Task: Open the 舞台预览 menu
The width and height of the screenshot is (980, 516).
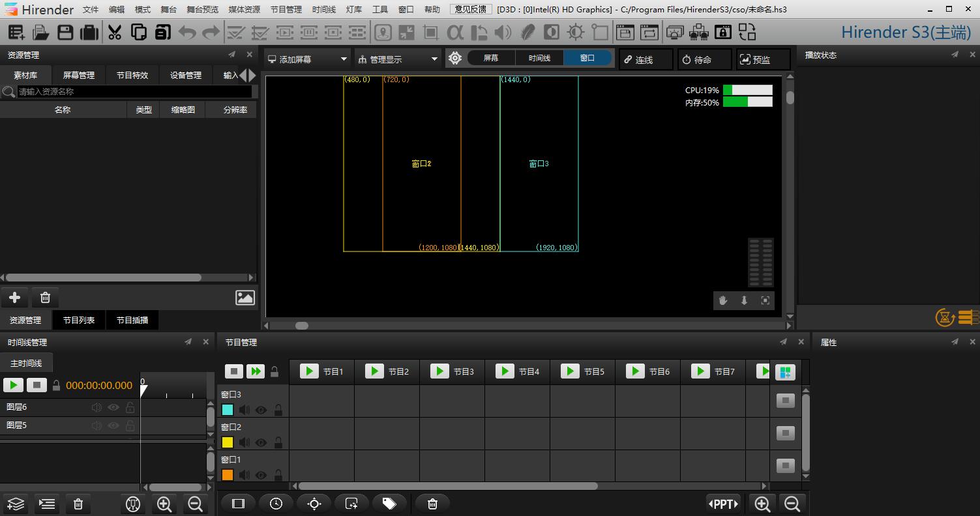Action: click(203, 10)
